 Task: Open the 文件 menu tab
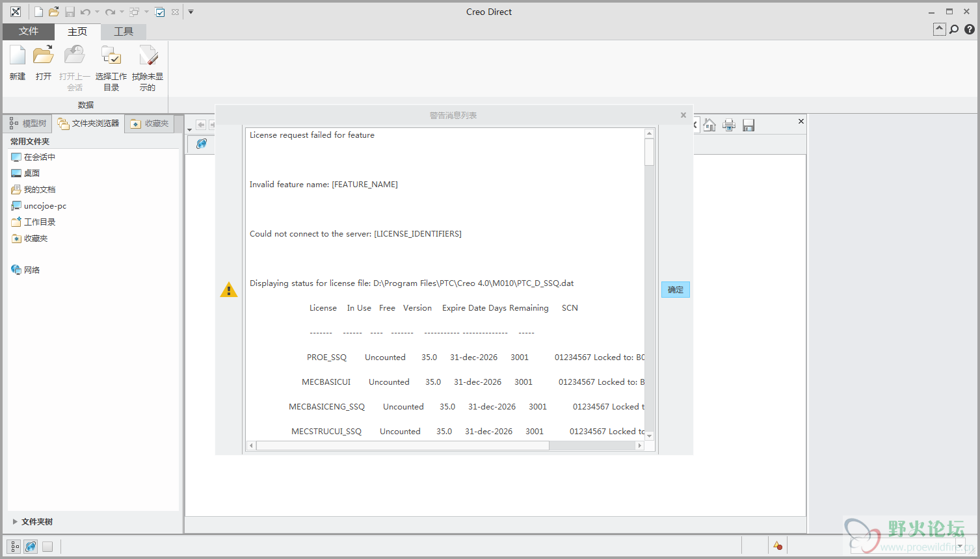click(x=29, y=31)
